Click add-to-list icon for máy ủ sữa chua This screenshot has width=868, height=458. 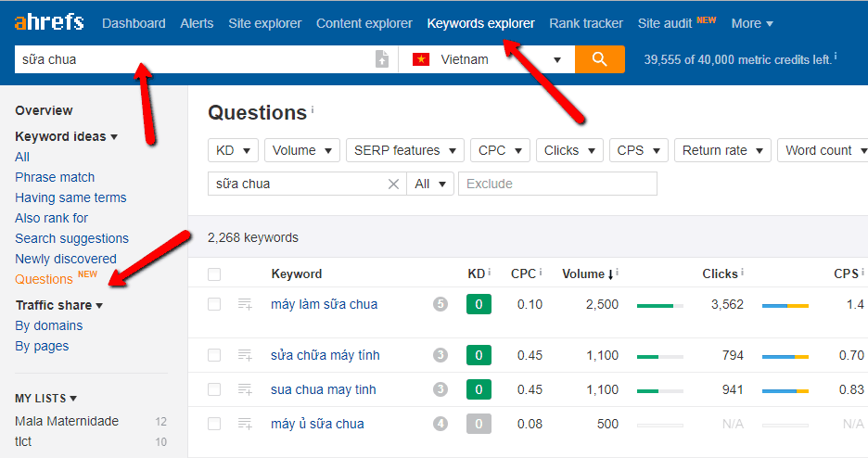245,424
